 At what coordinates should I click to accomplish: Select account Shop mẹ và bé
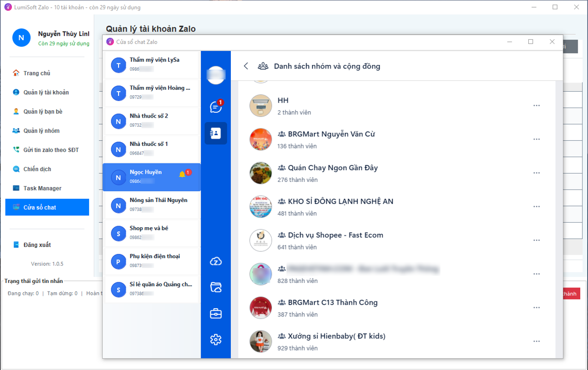(x=152, y=233)
